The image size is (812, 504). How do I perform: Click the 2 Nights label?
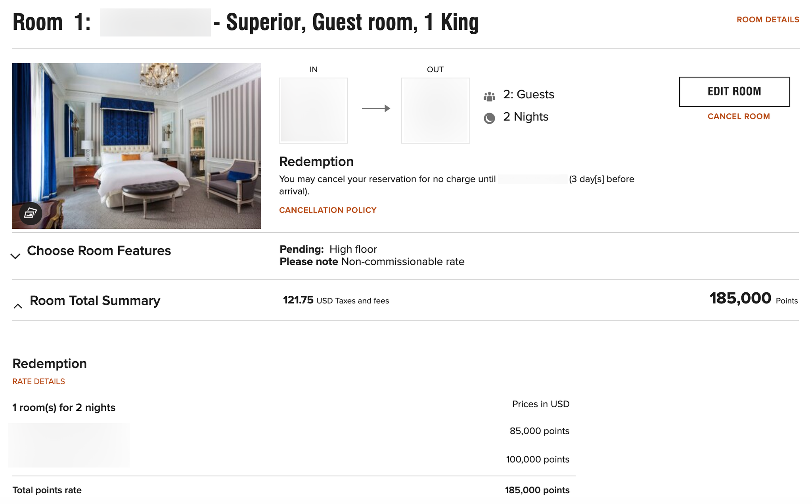pos(525,117)
